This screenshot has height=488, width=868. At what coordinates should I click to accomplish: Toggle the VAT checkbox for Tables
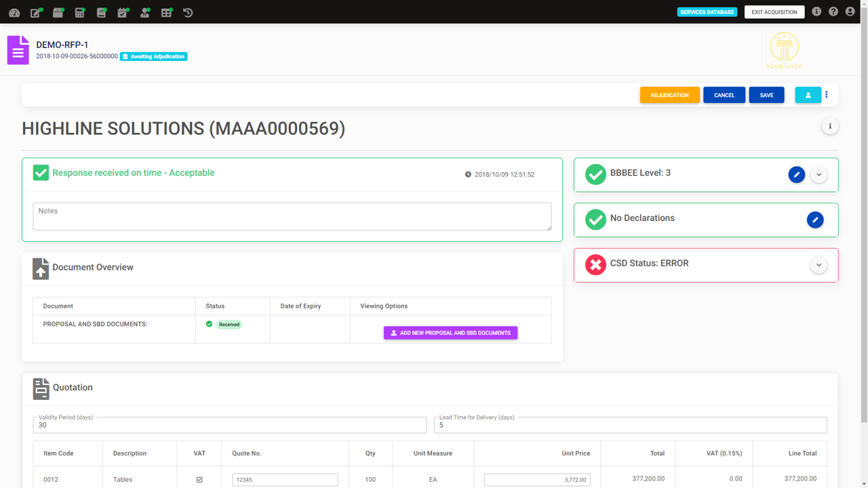coord(199,480)
